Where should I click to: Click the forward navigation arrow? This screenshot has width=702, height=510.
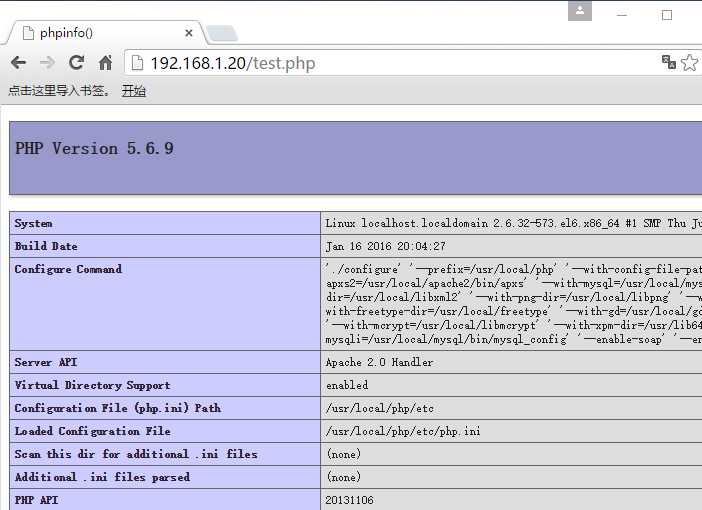(47, 63)
